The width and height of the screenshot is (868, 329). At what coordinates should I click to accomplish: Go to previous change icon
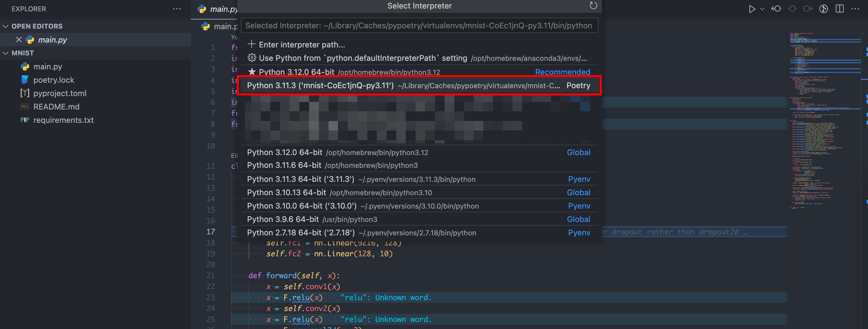coord(776,9)
